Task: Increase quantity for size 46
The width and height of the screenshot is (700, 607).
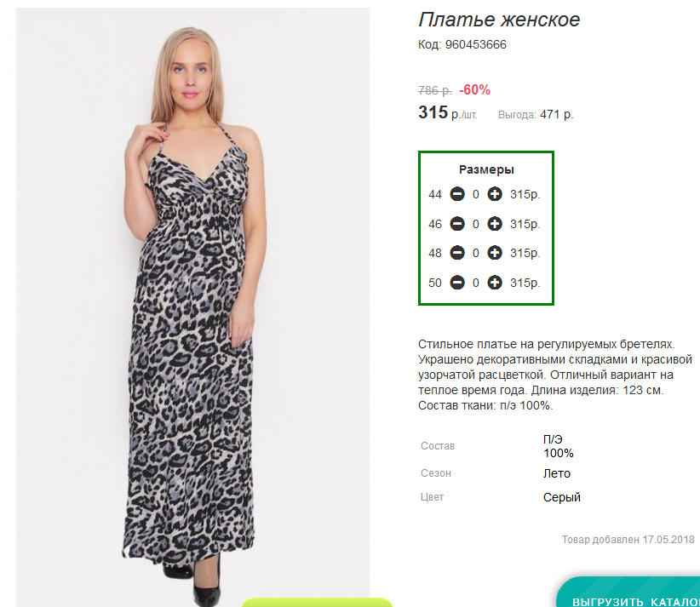Action: pyautogui.click(x=495, y=224)
